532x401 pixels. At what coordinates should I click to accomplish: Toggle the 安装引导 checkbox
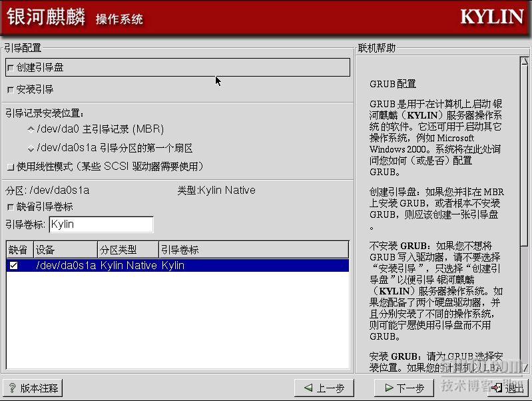(x=11, y=90)
